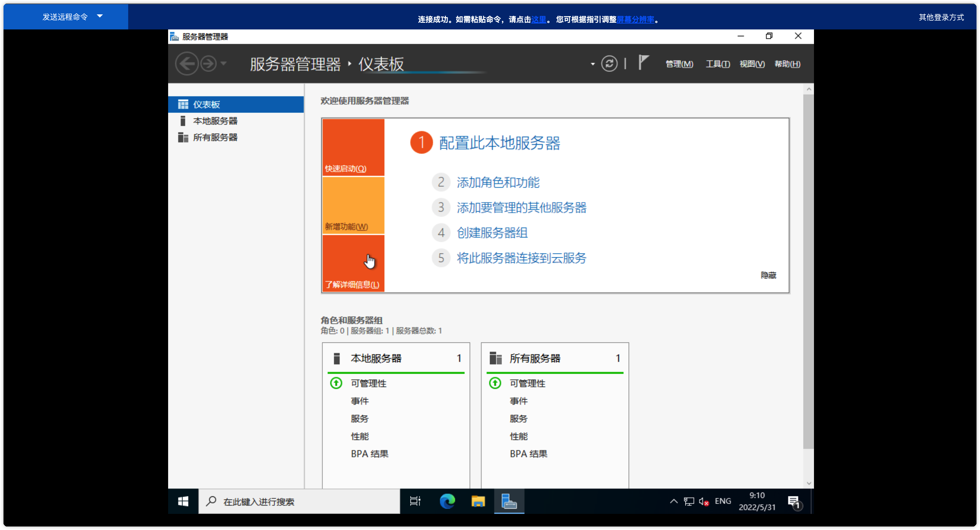Viewport: 980px width, 530px height.
Task: Click the back navigation arrow
Action: pos(187,63)
